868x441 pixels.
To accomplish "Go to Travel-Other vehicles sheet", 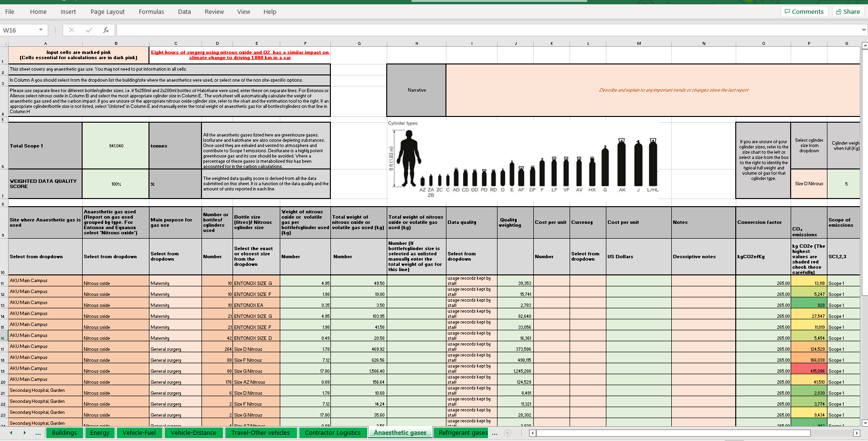I will pos(261,433).
